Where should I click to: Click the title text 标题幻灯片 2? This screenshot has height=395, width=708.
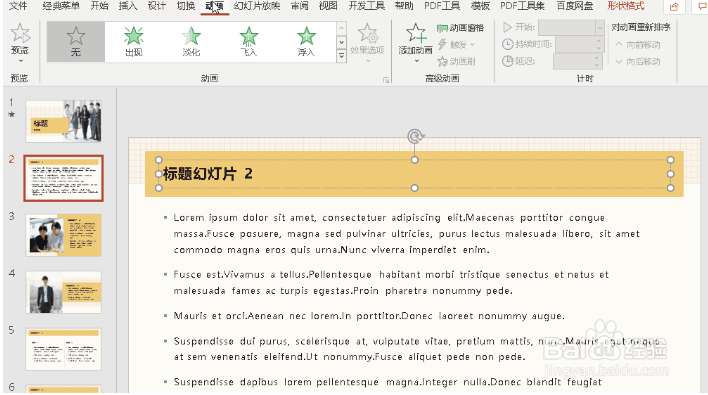208,174
